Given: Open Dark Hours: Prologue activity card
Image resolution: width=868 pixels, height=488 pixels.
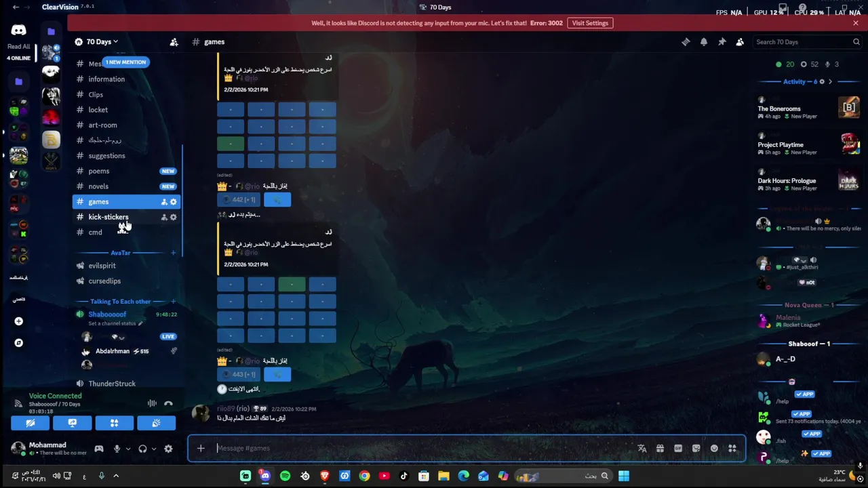Looking at the screenshot, I should [x=808, y=180].
